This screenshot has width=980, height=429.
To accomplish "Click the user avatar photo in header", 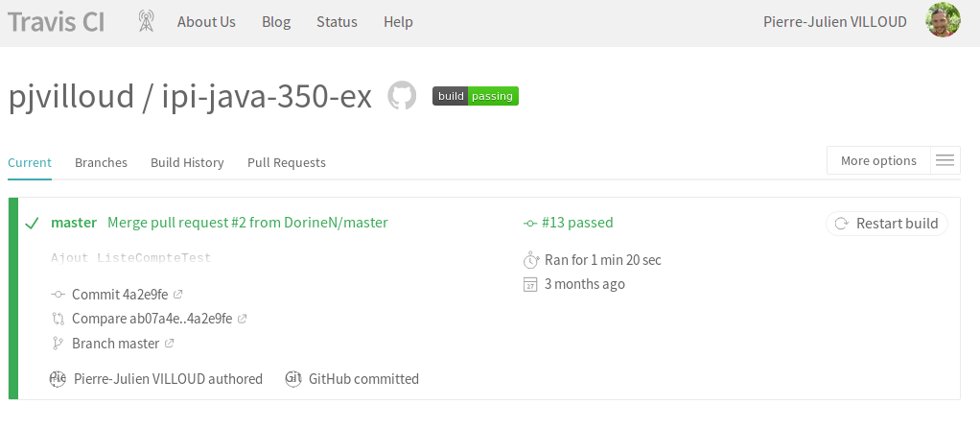I will 944,20.
